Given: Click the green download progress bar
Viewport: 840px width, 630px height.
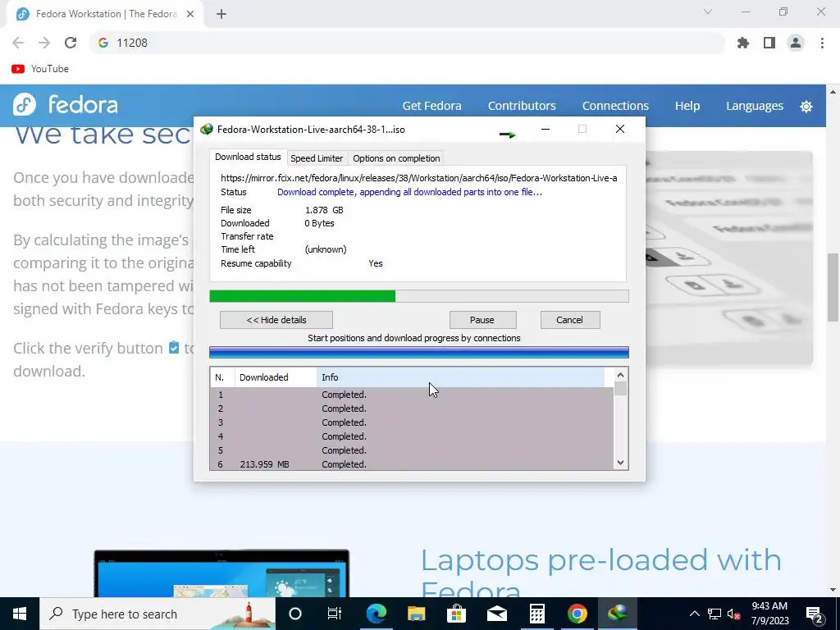Looking at the screenshot, I should point(419,296).
